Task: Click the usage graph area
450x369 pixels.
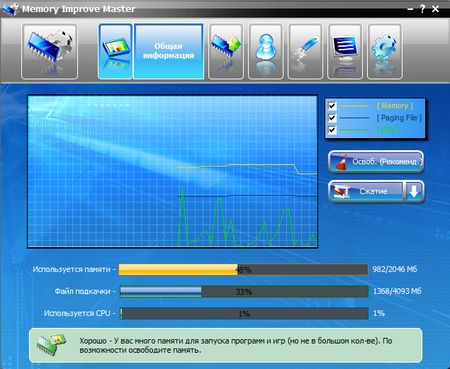Action: tap(172, 172)
